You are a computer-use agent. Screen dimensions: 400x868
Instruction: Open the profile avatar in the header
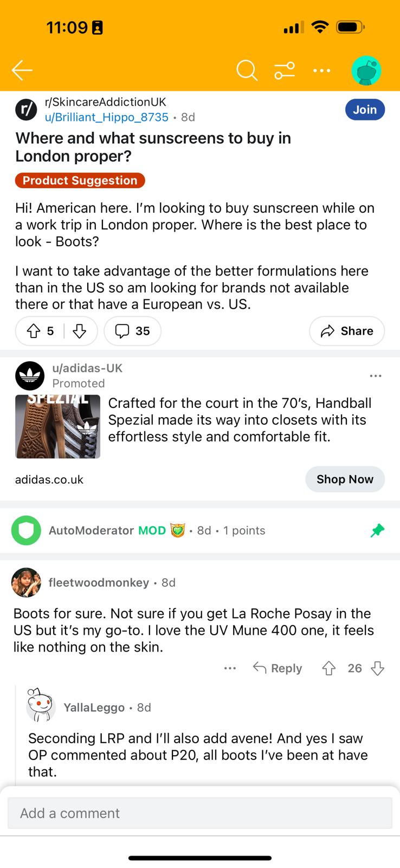coord(366,71)
